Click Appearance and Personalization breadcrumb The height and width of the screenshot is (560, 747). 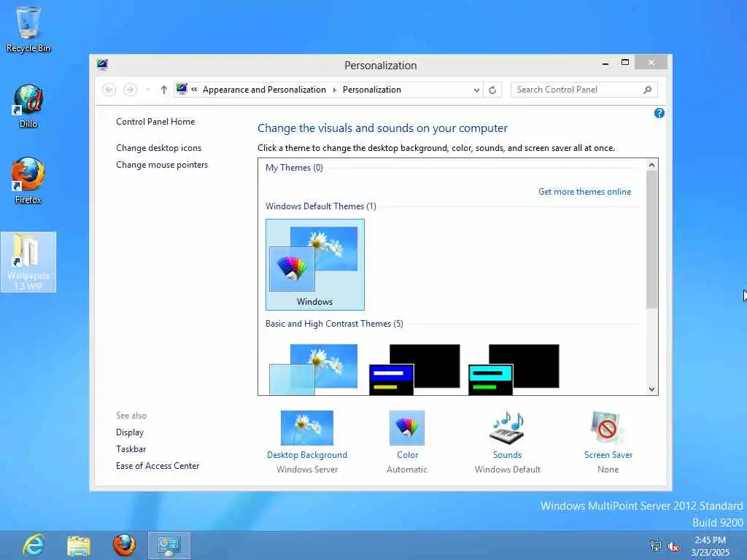coord(264,90)
